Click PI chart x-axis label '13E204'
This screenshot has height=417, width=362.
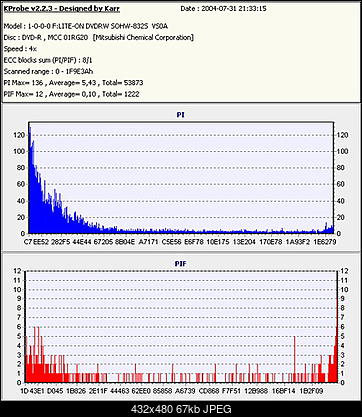pyautogui.click(x=244, y=242)
